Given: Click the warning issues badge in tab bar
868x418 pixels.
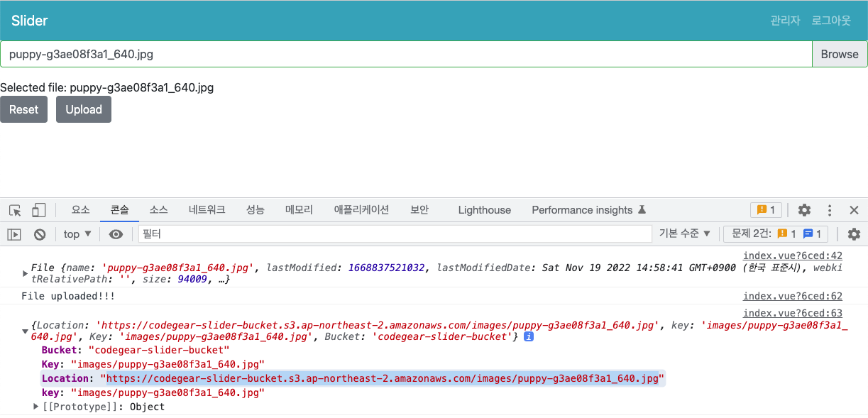Looking at the screenshot, I should (767, 210).
